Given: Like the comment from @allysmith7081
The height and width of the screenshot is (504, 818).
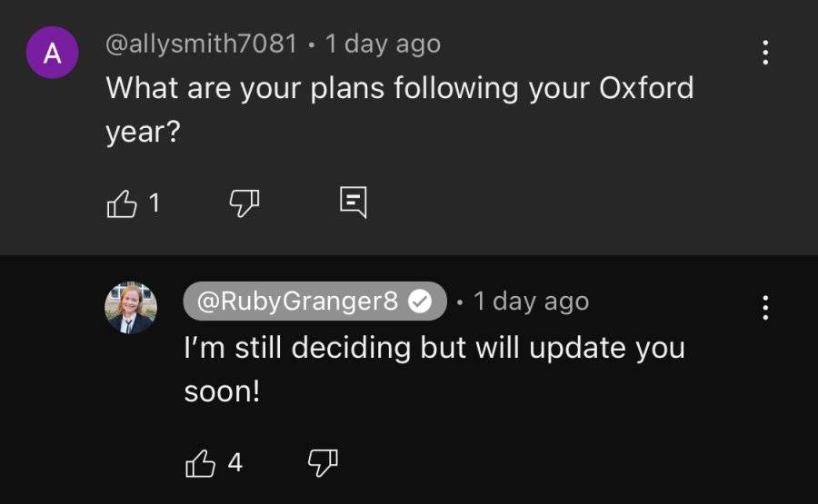Looking at the screenshot, I should pos(122,203).
